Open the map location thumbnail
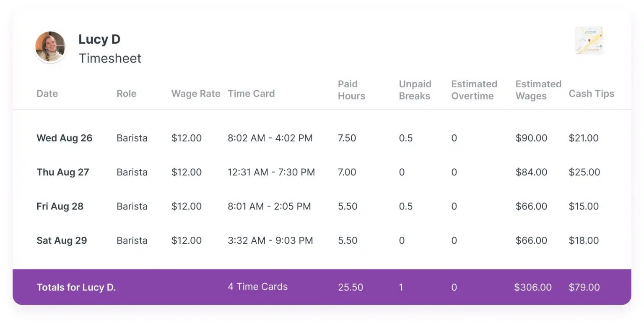 point(589,40)
